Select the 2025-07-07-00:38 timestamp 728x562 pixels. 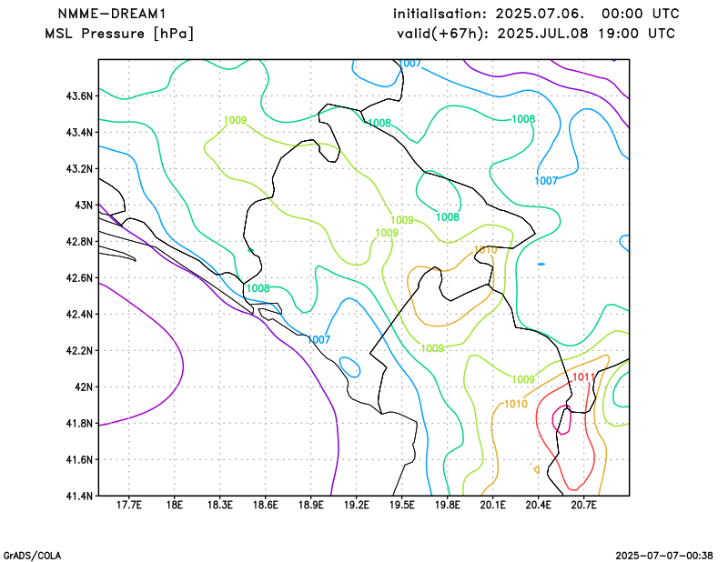point(664,556)
